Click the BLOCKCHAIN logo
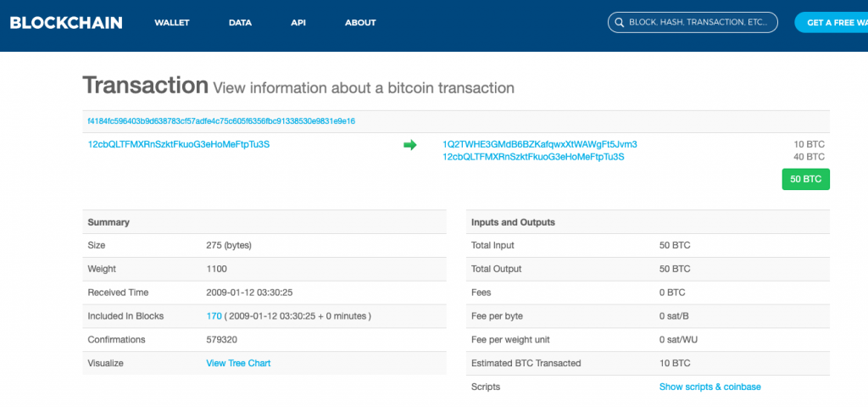868x407 pixels. pyautogui.click(x=66, y=23)
